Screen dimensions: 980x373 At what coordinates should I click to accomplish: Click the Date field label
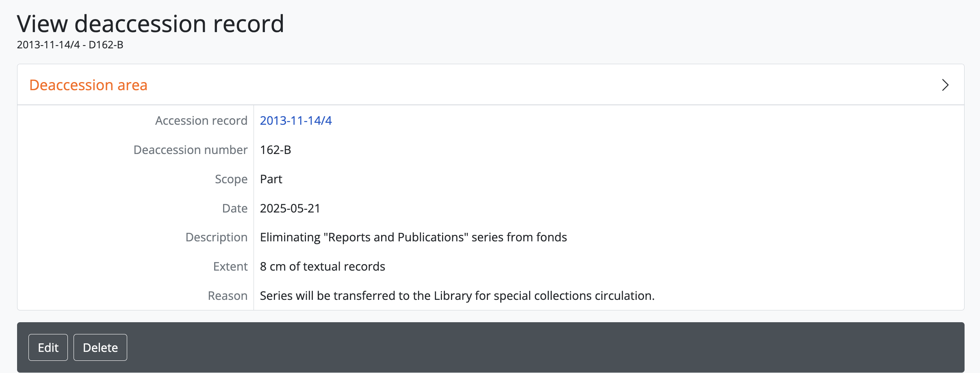[x=234, y=208]
